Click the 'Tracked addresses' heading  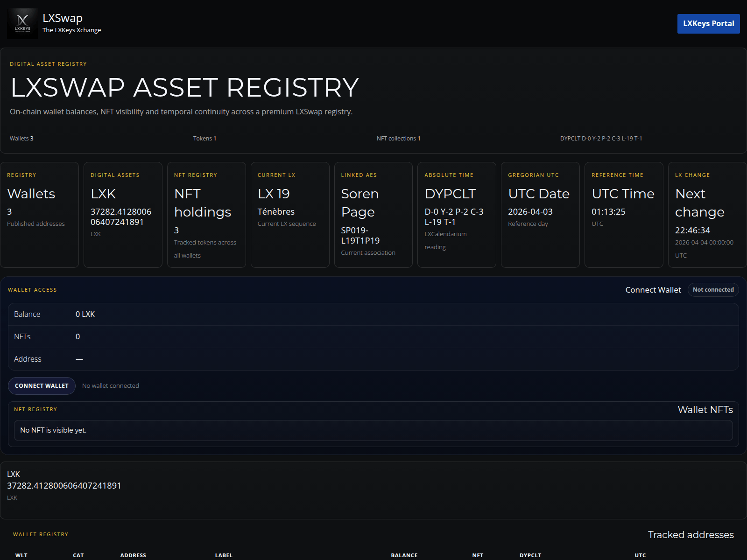tap(691, 535)
